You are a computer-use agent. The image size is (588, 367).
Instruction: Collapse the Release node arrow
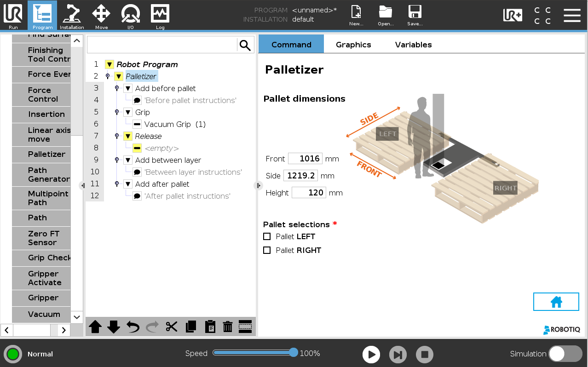tap(128, 136)
